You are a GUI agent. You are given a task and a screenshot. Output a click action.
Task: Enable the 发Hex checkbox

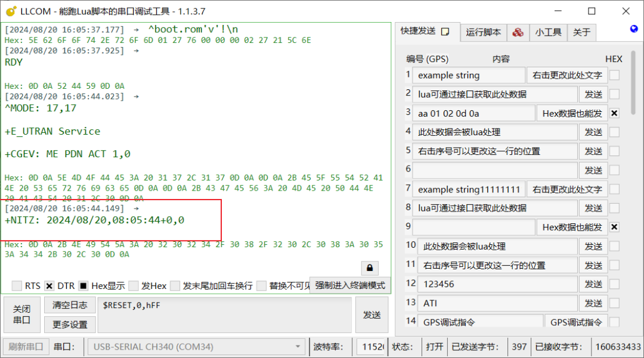tap(134, 285)
